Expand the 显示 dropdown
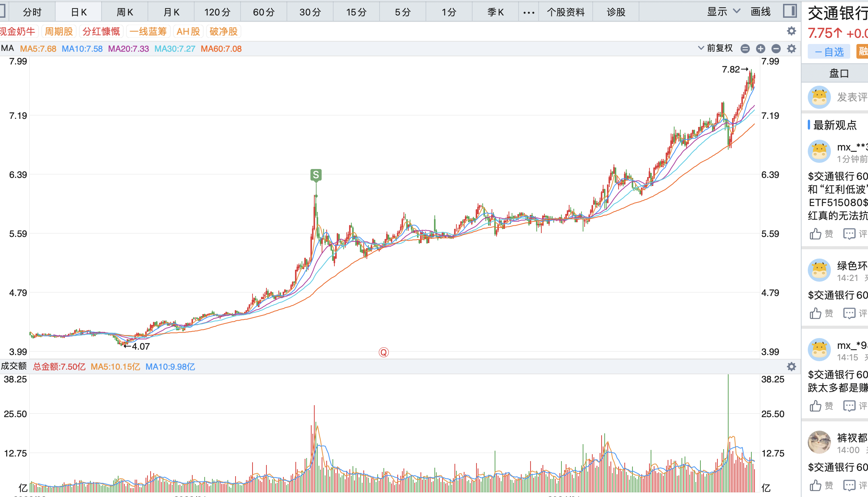Viewport: 868px width, 497px height. click(723, 12)
